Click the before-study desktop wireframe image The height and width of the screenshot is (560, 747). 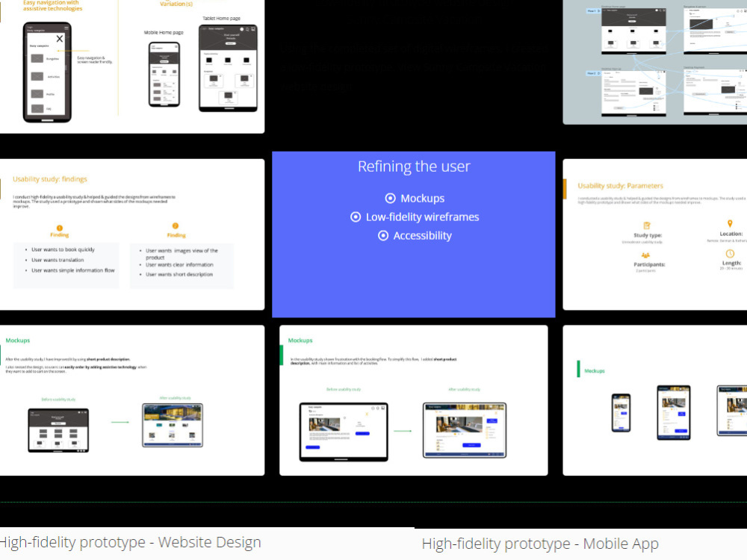coord(58,431)
